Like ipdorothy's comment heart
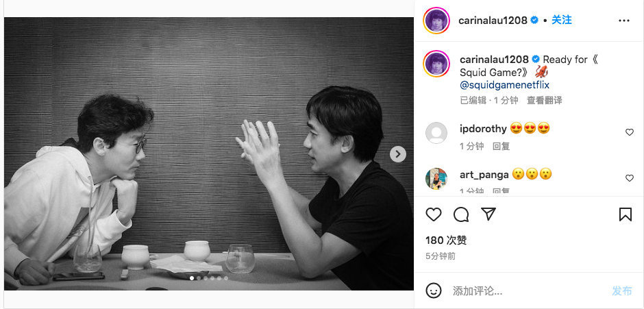 629,132
